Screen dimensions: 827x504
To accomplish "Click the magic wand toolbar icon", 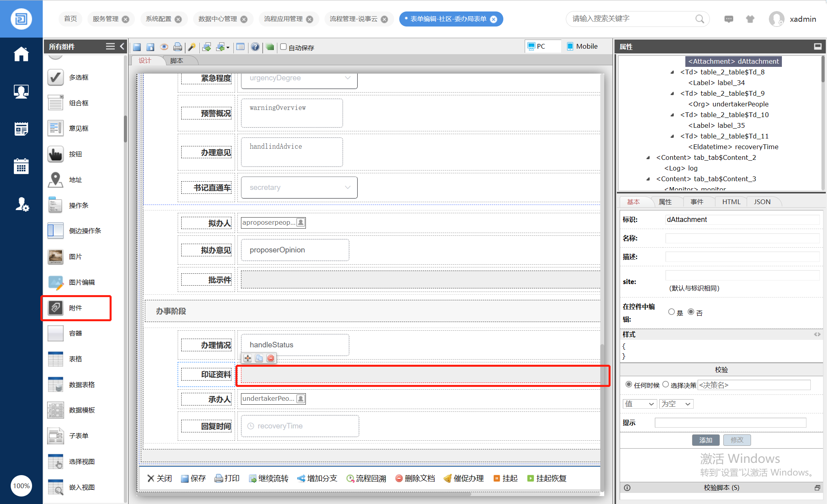I will 192,47.
